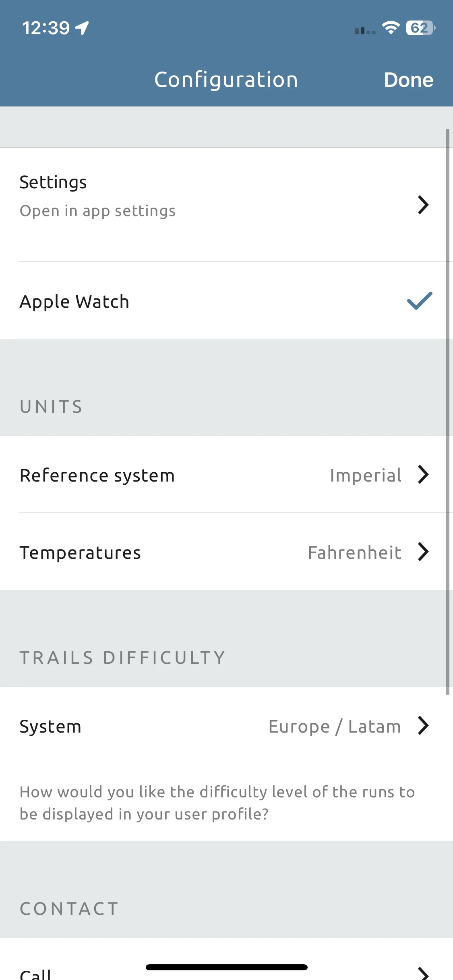
Task: Change the Europe / Latam system value
Action: pos(335,727)
